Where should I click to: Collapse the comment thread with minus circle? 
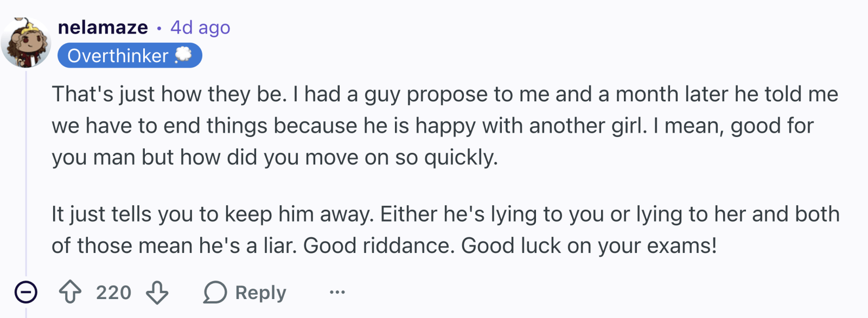coord(26,293)
